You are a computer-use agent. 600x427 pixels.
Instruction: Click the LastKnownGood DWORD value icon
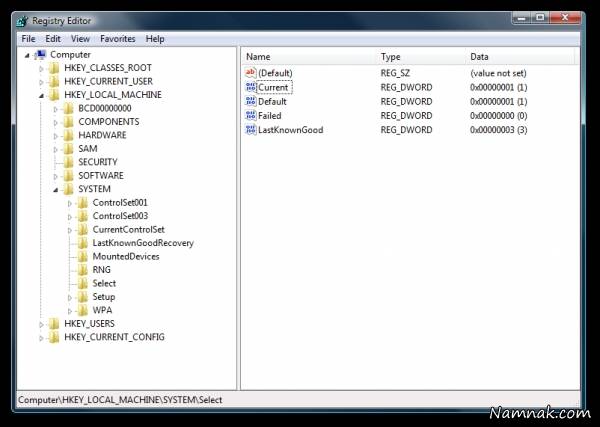tap(251, 130)
